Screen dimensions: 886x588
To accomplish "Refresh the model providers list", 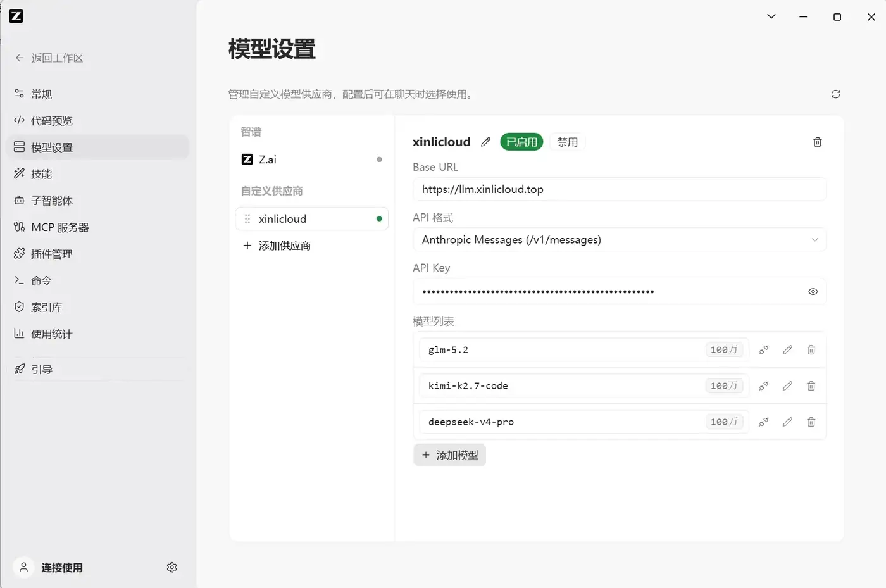I will [835, 94].
